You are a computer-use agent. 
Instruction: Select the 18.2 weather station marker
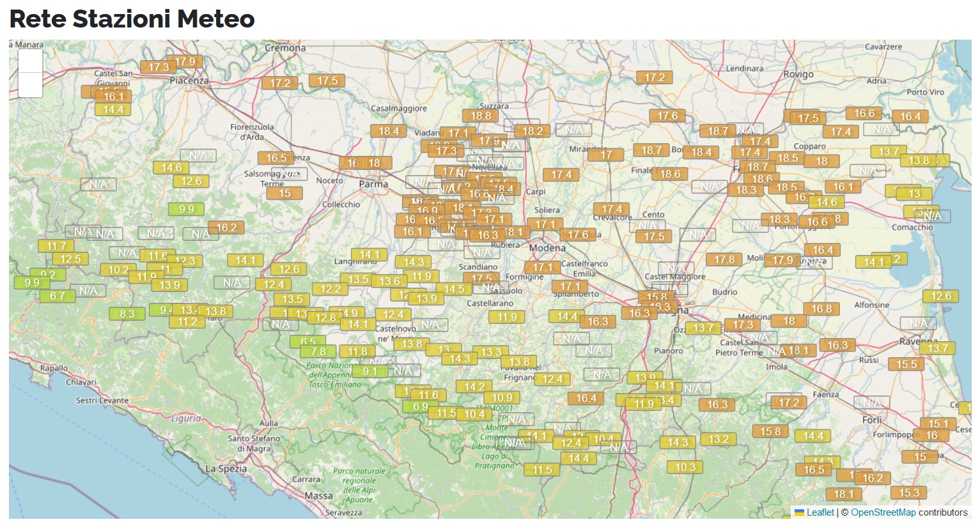pyautogui.click(x=532, y=131)
